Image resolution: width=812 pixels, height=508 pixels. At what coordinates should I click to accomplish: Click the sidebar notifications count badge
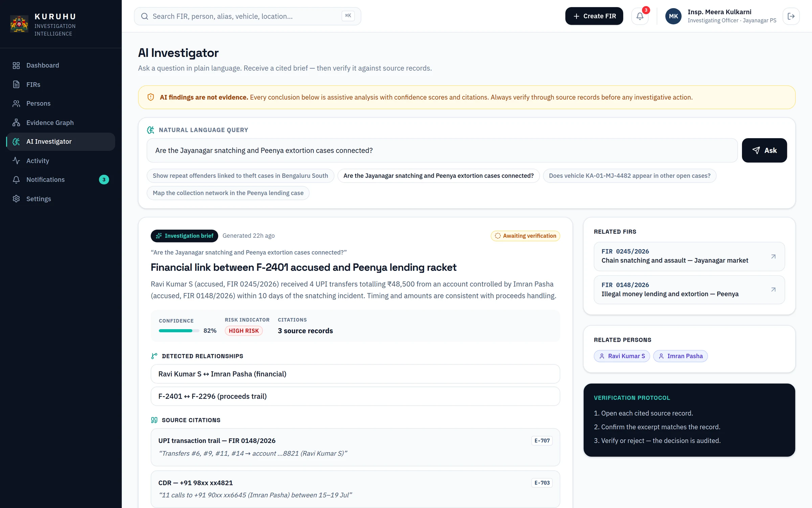[x=104, y=179]
